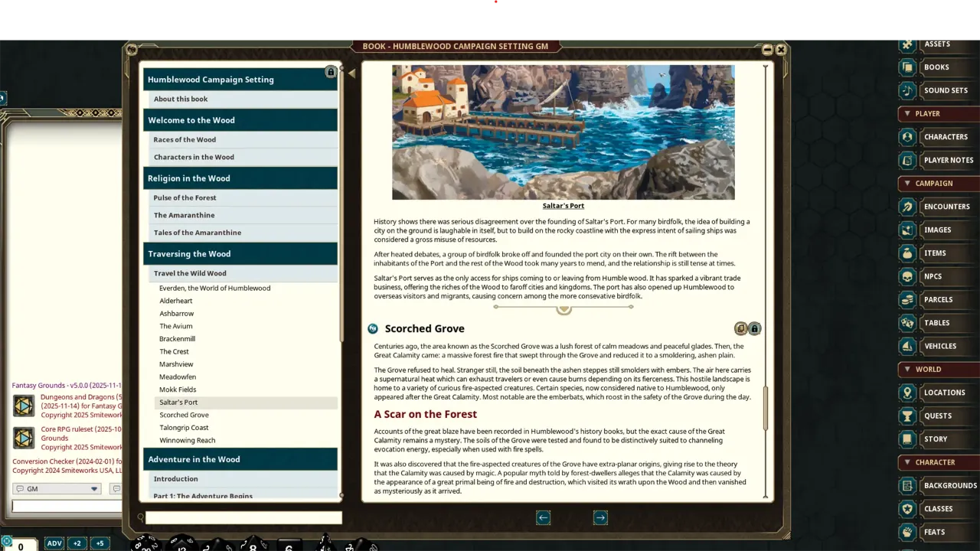
Task: Toggle the ADV advantage button
Action: (54, 543)
